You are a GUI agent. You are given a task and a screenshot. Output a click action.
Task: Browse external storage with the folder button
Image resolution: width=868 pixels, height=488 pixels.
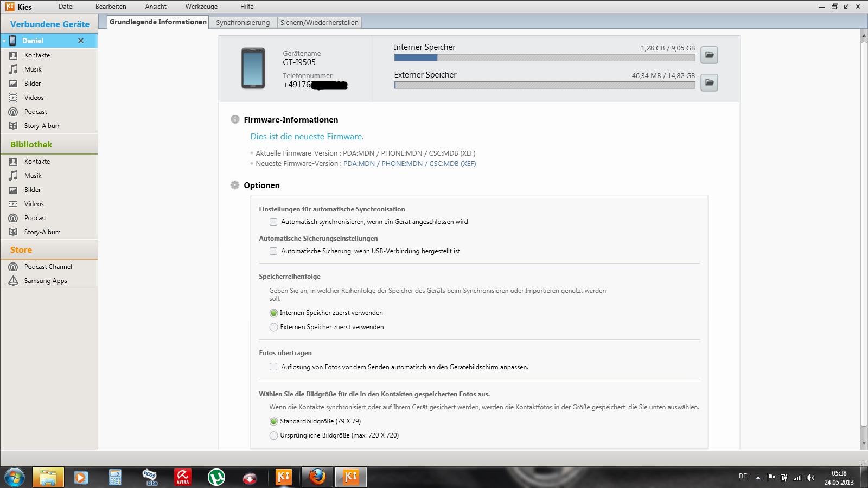(x=709, y=82)
